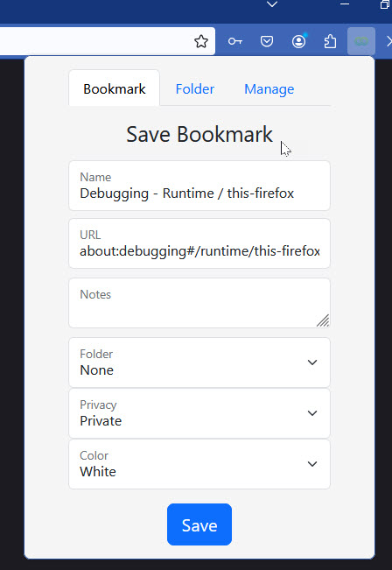Viewport: 392px width, 570px height.
Task: Click the bookmark extension link icon
Action: (x=361, y=41)
